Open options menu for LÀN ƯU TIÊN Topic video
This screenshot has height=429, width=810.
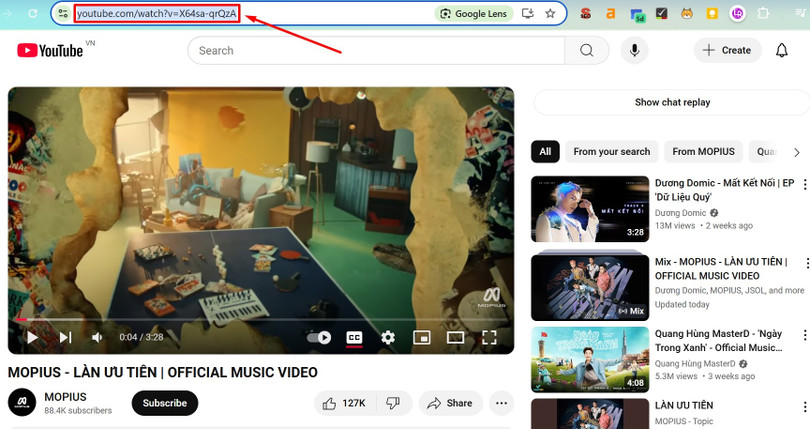[804, 406]
